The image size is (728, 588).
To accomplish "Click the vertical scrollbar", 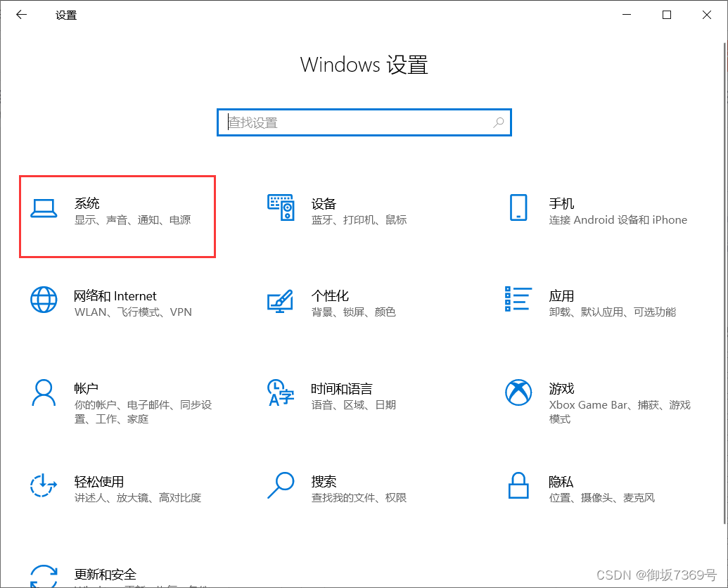I will [x=725, y=283].
